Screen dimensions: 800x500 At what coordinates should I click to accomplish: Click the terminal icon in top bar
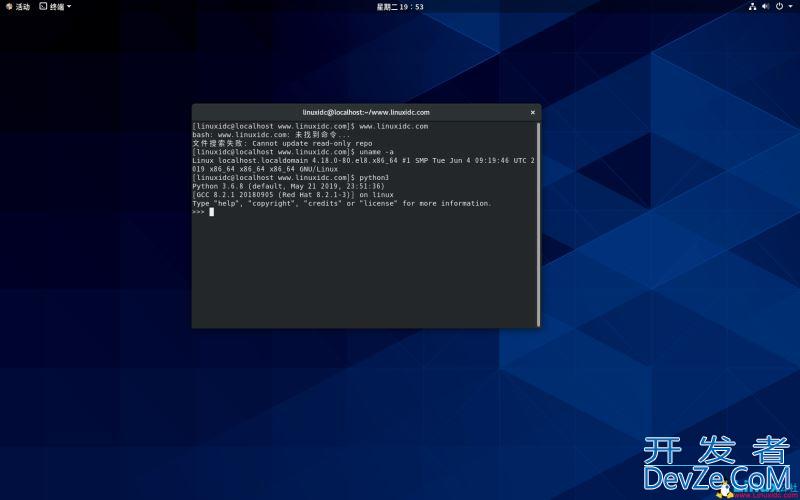44,6
